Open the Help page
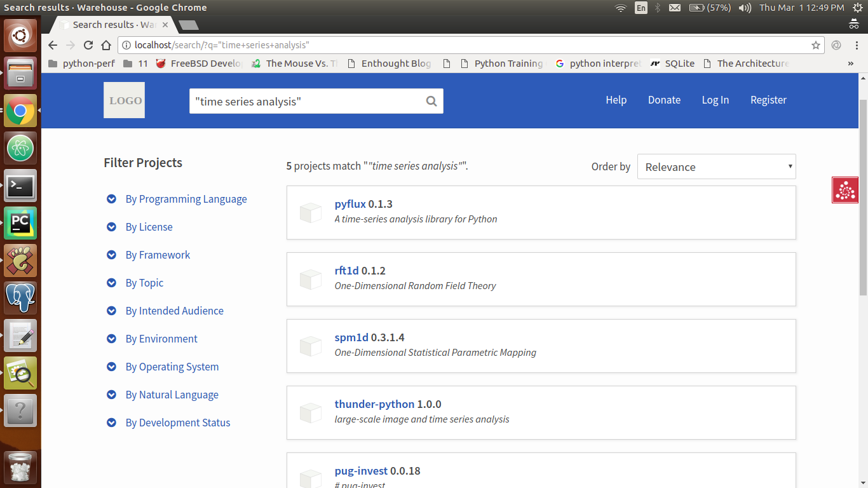Image resolution: width=868 pixels, height=488 pixels. [x=616, y=100]
